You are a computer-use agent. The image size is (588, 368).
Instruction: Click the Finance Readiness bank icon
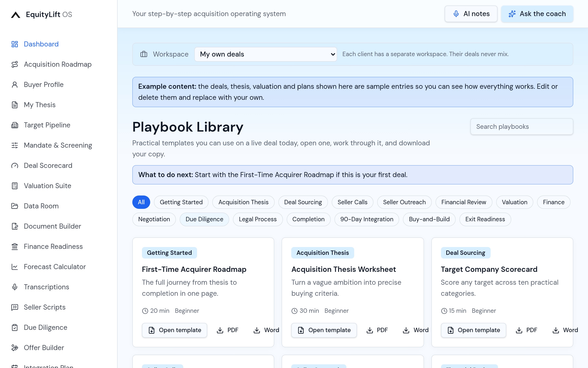[x=15, y=247]
